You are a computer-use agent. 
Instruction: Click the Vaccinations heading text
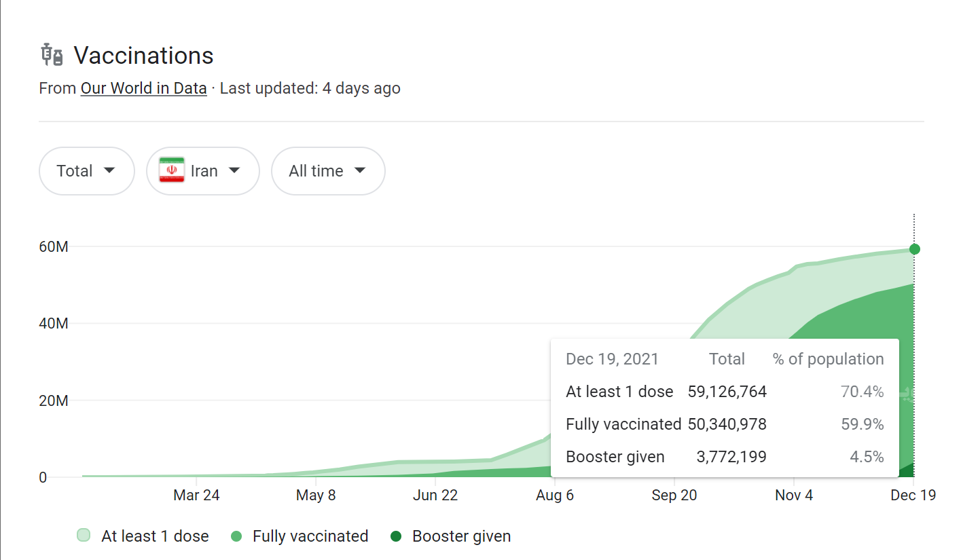pyautogui.click(x=143, y=56)
